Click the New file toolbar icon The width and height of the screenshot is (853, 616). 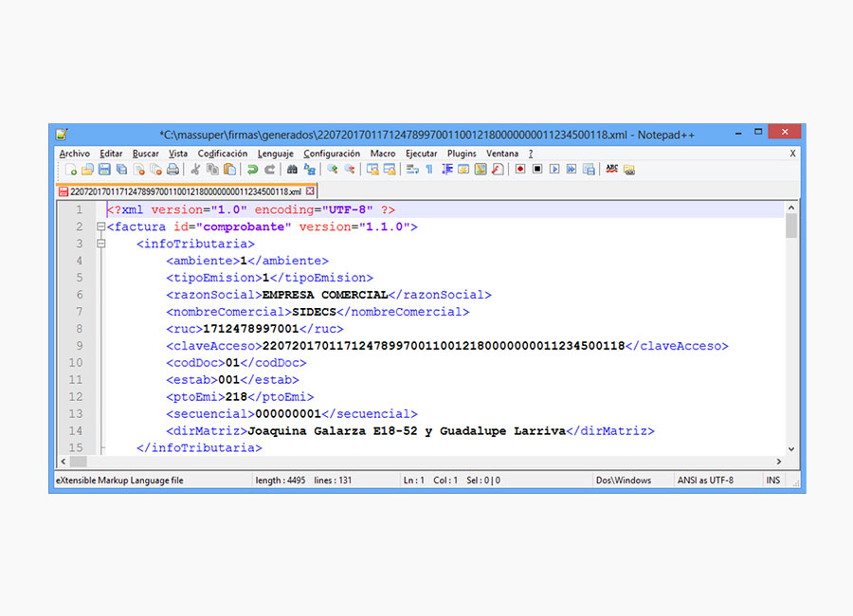[70, 170]
